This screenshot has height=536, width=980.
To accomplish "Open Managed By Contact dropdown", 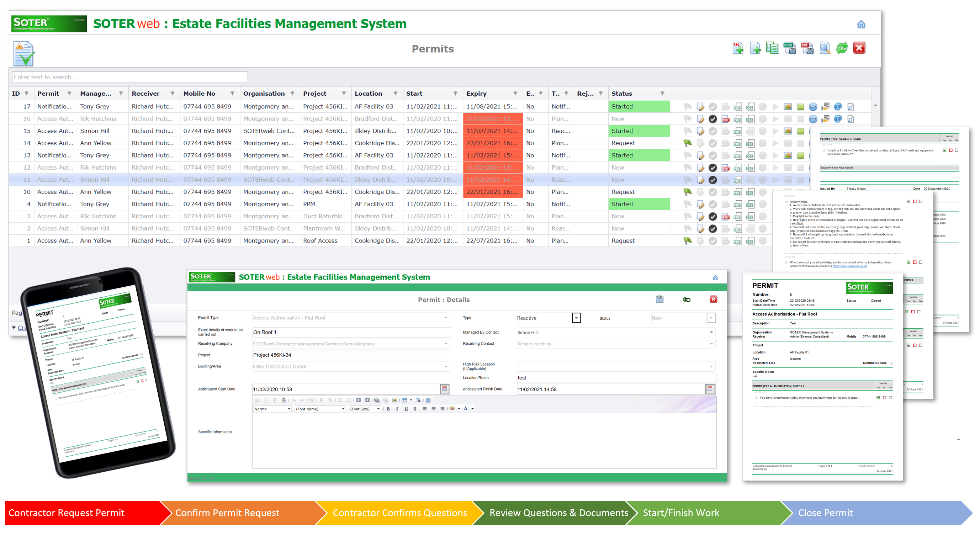I will click(x=711, y=332).
